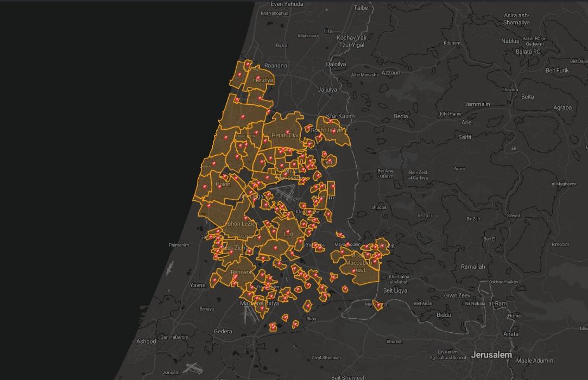
Task: Select the alert marker at Mevo Horon zone
Action: pos(379,306)
